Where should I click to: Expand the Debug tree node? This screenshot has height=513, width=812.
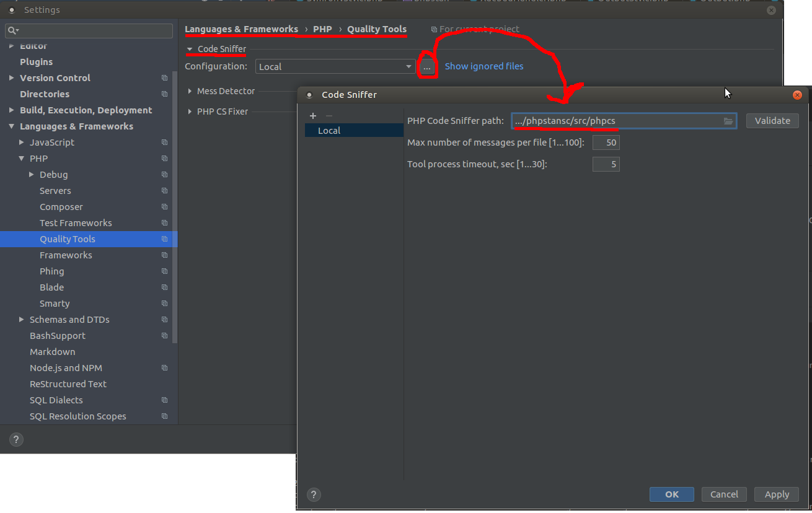point(32,175)
